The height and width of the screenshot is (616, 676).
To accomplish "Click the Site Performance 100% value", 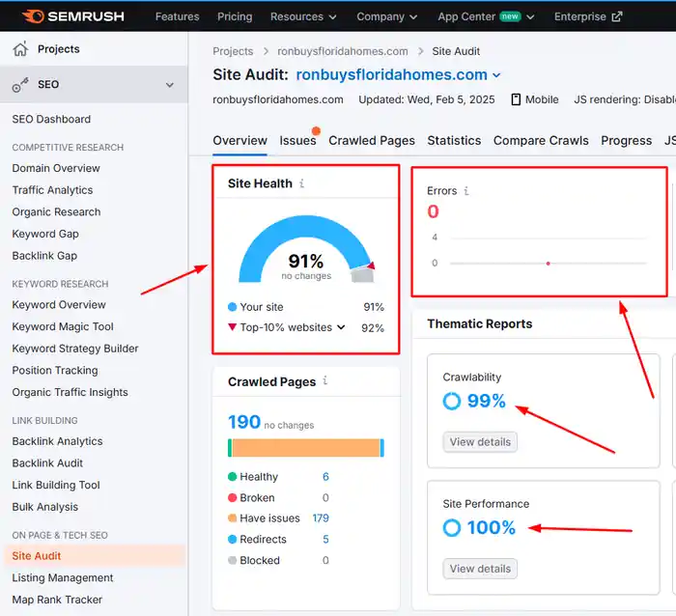I will [491, 527].
